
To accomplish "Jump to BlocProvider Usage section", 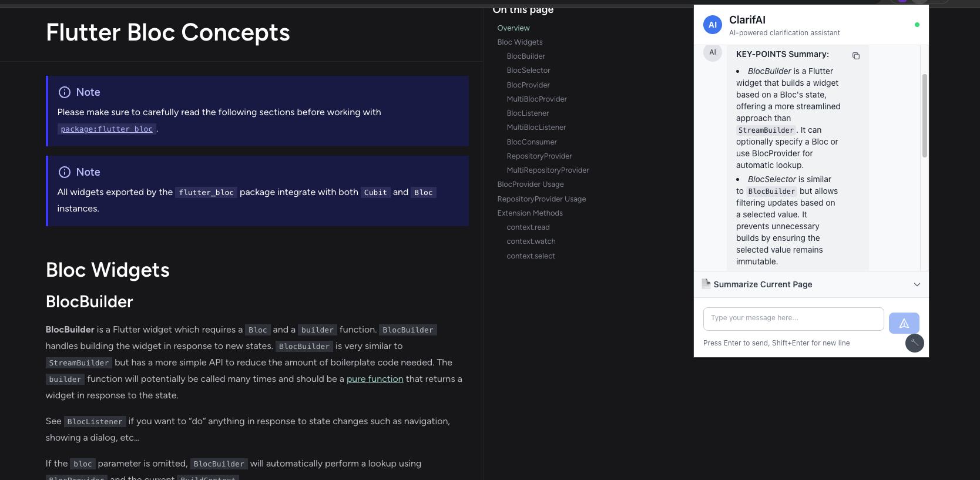I will (x=531, y=184).
